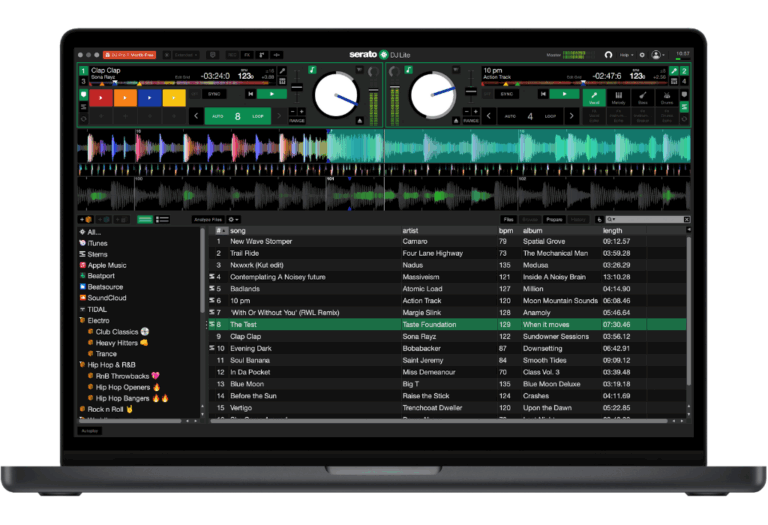Toggle key lock note icon on right deck
768x525 pixels.
click(x=408, y=70)
